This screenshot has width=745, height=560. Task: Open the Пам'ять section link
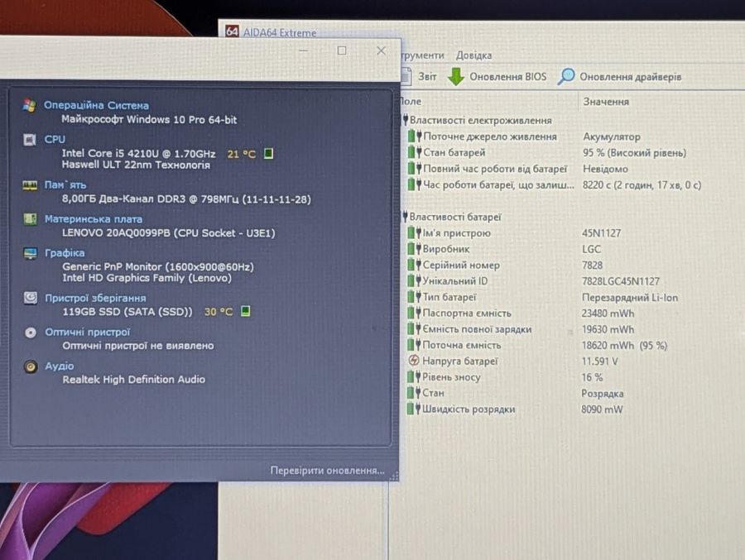tap(65, 184)
